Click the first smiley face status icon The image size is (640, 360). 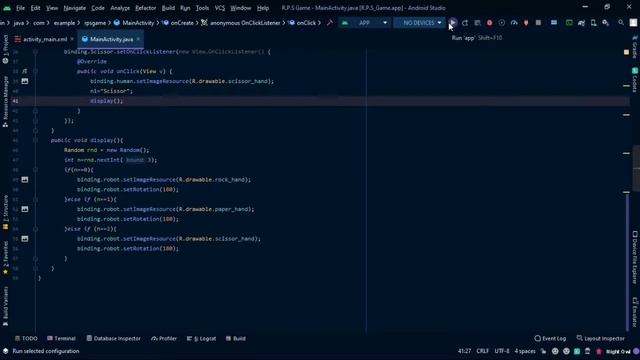[555, 351]
